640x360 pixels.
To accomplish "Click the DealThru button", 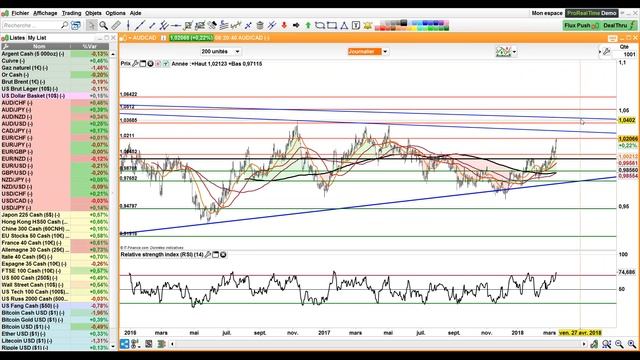I will coord(619,25).
